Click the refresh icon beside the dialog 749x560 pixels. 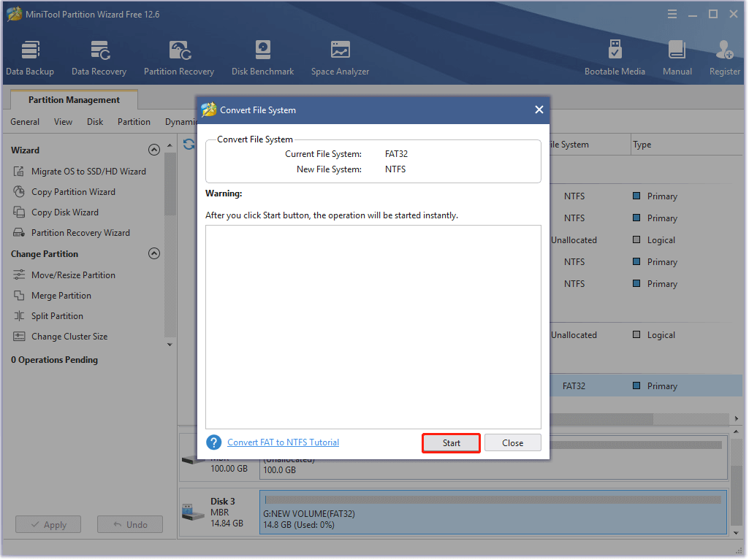[x=189, y=144]
